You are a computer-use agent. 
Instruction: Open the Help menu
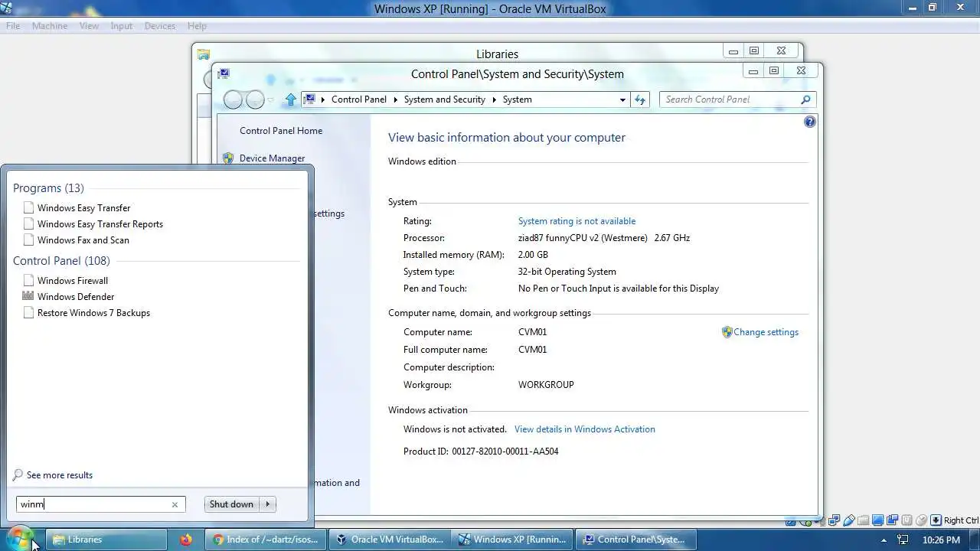click(197, 26)
